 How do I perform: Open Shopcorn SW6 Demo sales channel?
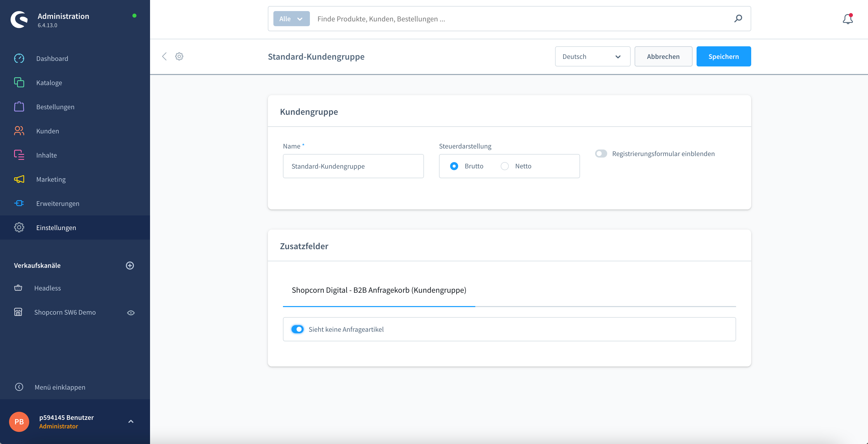pyautogui.click(x=65, y=312)
